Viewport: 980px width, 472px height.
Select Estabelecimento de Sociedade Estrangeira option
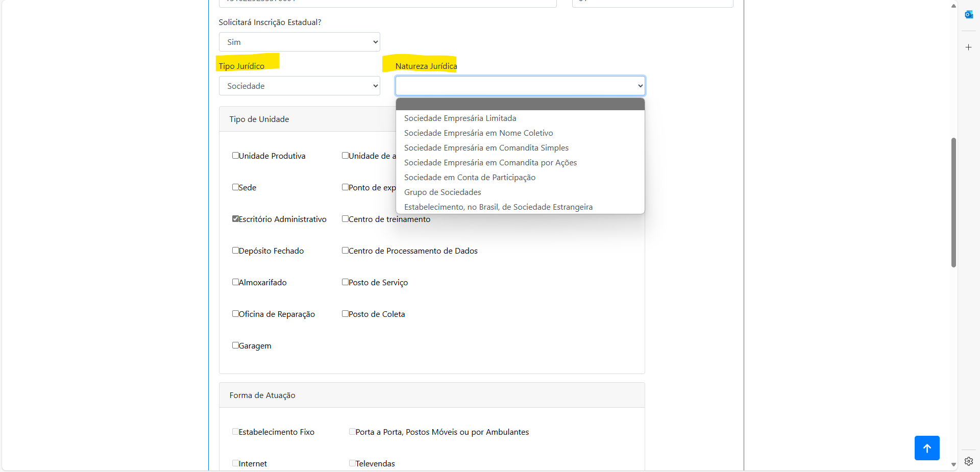520,207
